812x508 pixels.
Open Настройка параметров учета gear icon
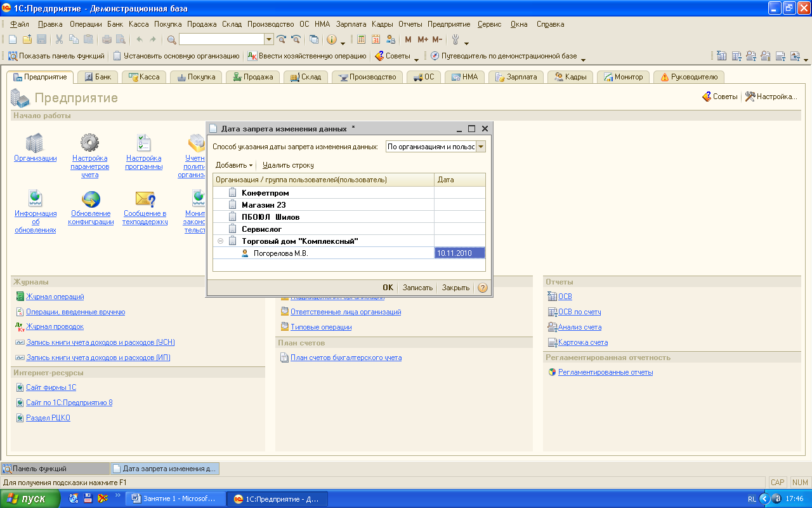coord(89,143)
